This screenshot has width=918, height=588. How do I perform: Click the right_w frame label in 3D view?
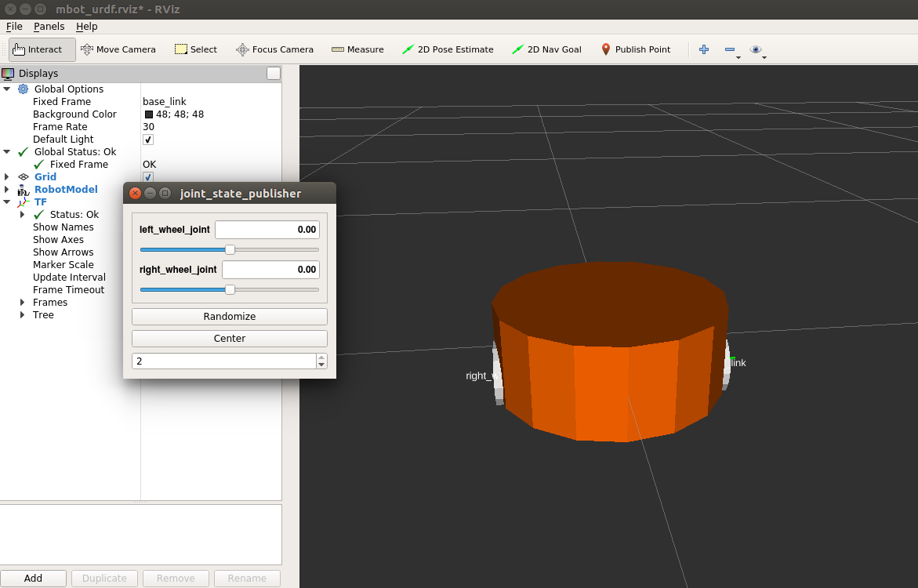(481, 376)
